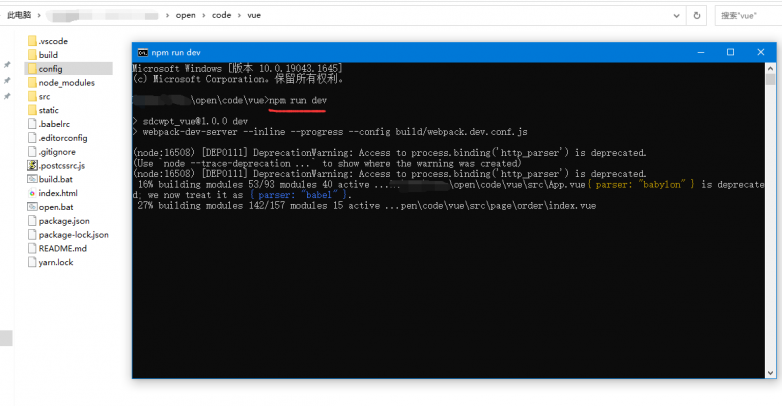Navigate to 'code' in address breadcrumb
The image size is (782, 406).
tap(221, 15)
